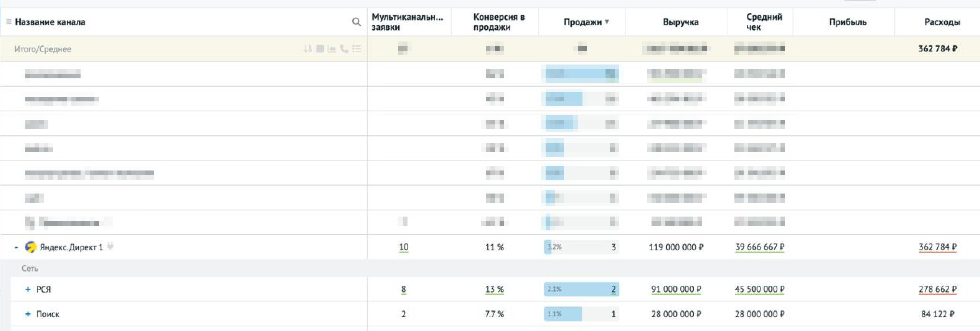This screenshot has width=980, height=331.
Task: Click the Выручка column header
Action: coord(680,22)
